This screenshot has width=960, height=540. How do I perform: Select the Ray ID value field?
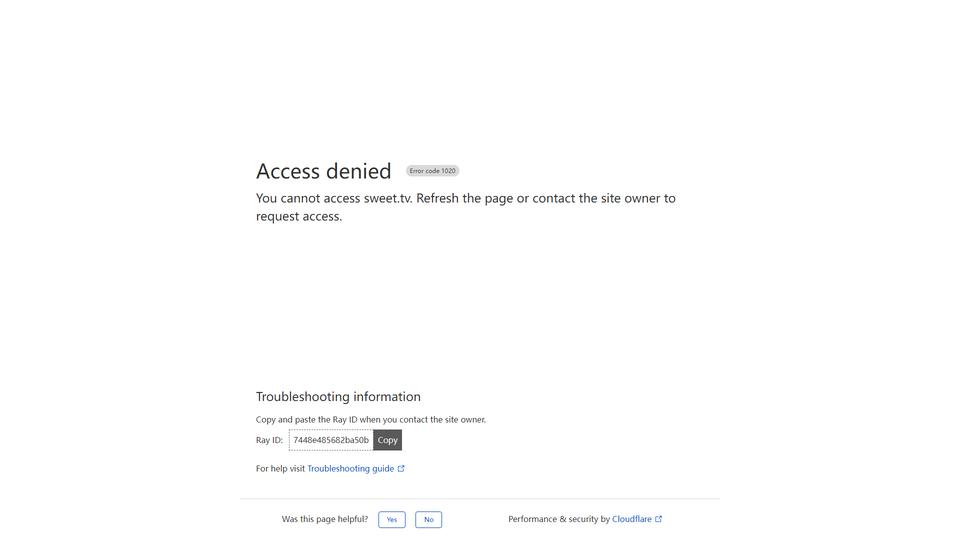[x=331, y=440]
